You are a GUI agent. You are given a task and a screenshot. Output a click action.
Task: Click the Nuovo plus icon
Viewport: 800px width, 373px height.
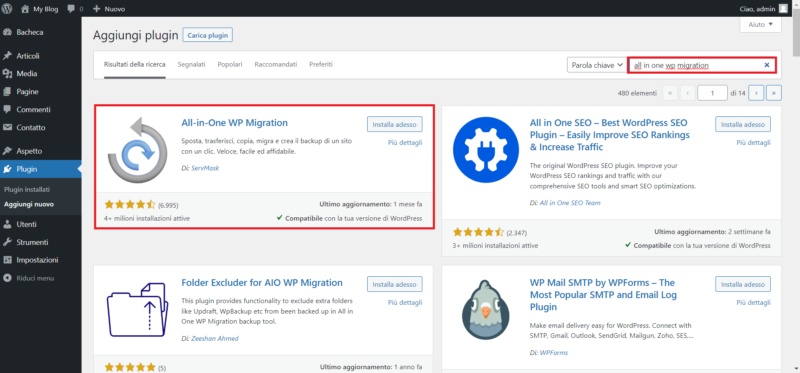pyautogui.click(x=97, y=9)
